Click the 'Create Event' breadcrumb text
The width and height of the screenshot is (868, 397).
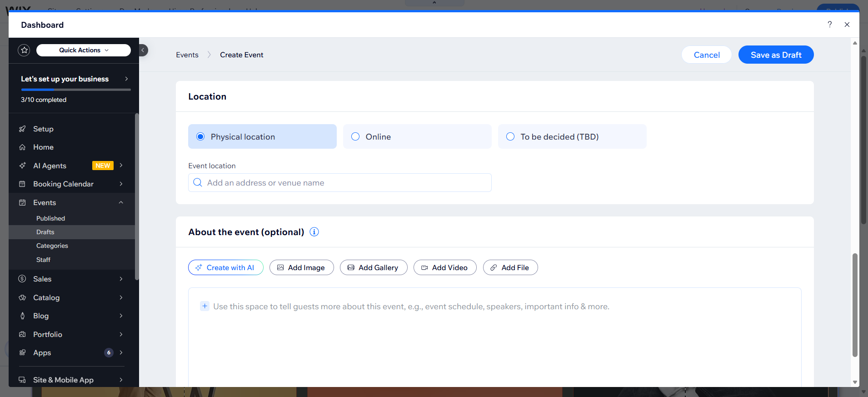pyautogui.click(x=242, y=55)
